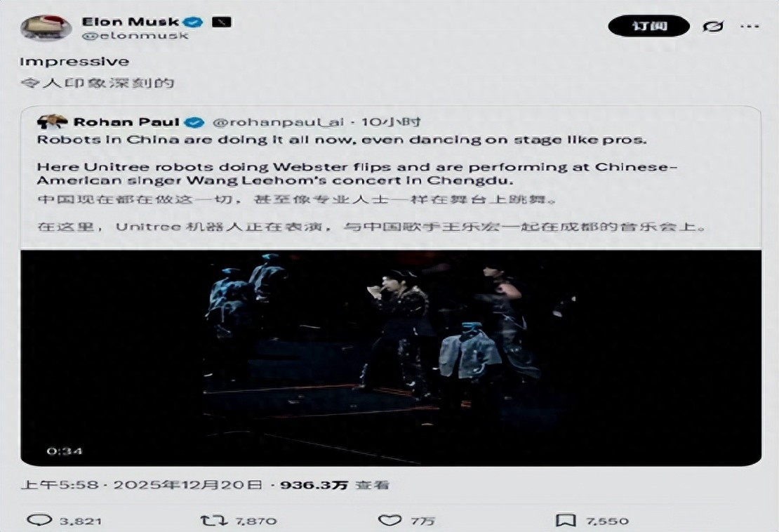
Task: Open the @rohanpaul_ai handle link
Action: (x=278, y=122)
